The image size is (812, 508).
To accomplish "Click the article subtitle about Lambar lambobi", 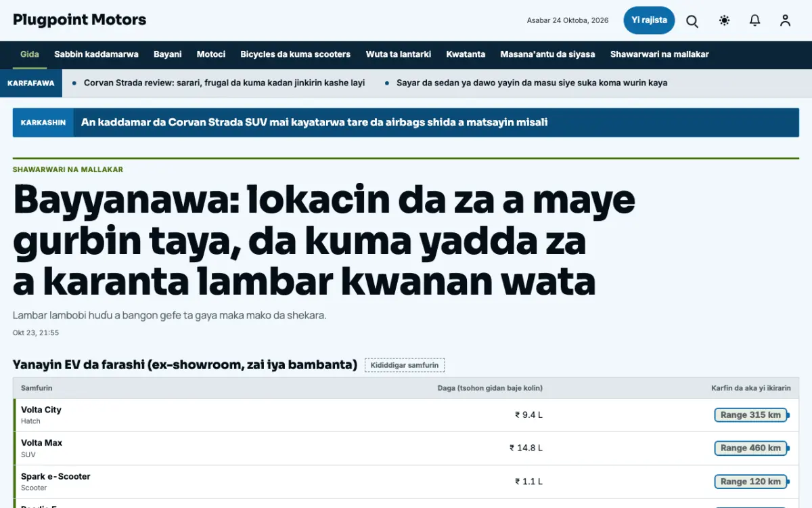I will (170, 316).
